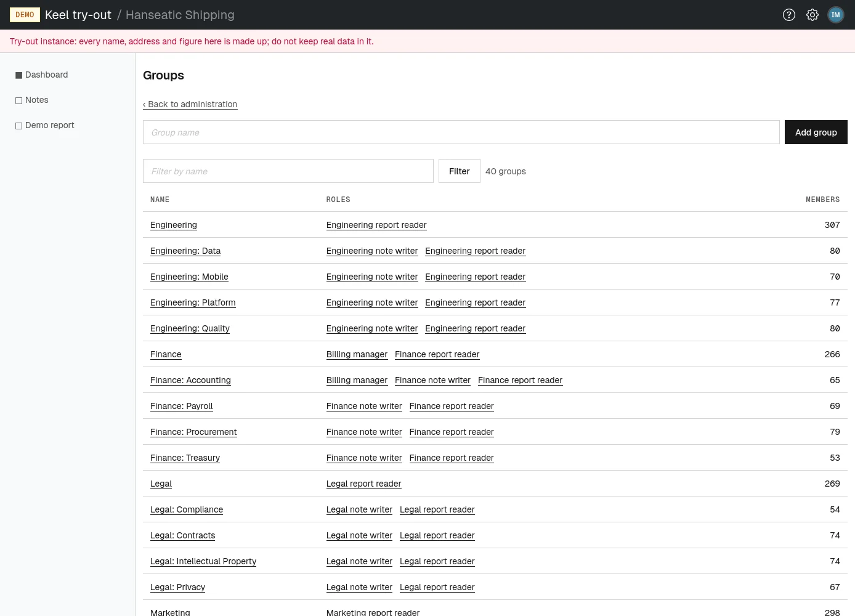Click Finance note writer in Finance: Accounting row
The image size is (855, 616).
[432, 380]
